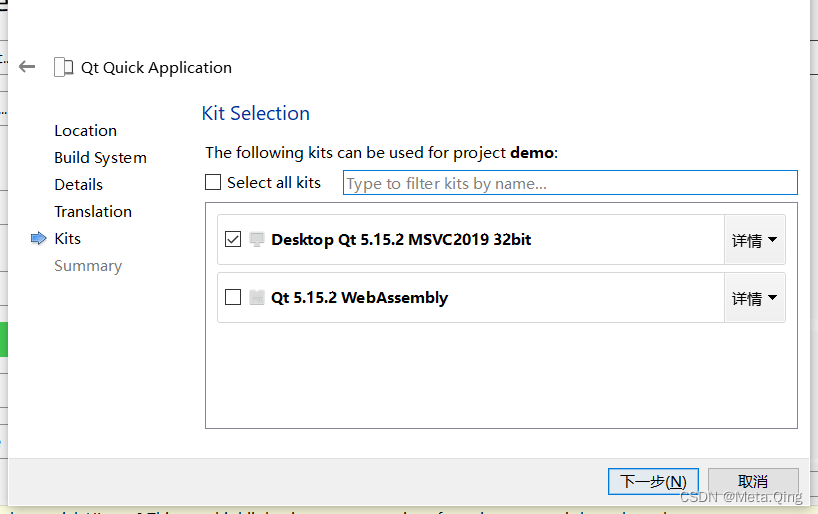Uncheck Desktop Qt 5.15.2 MSVC2019 32bit kit
Screen dimensions: 818x514
pos(233,240)
